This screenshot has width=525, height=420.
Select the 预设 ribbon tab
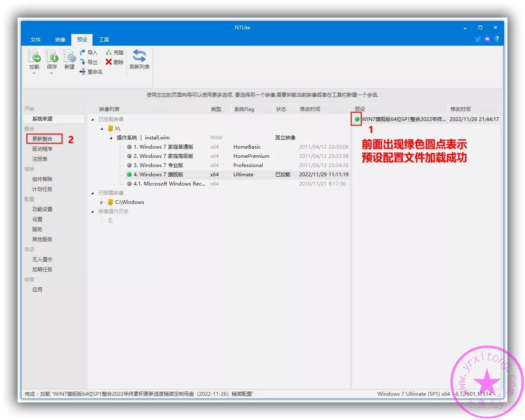(x=82, y=40)
